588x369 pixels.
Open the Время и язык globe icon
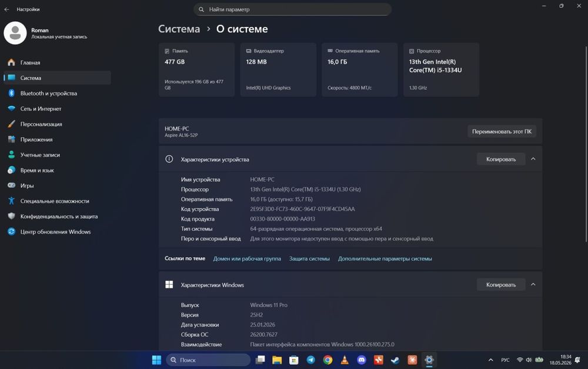(11, 170)
